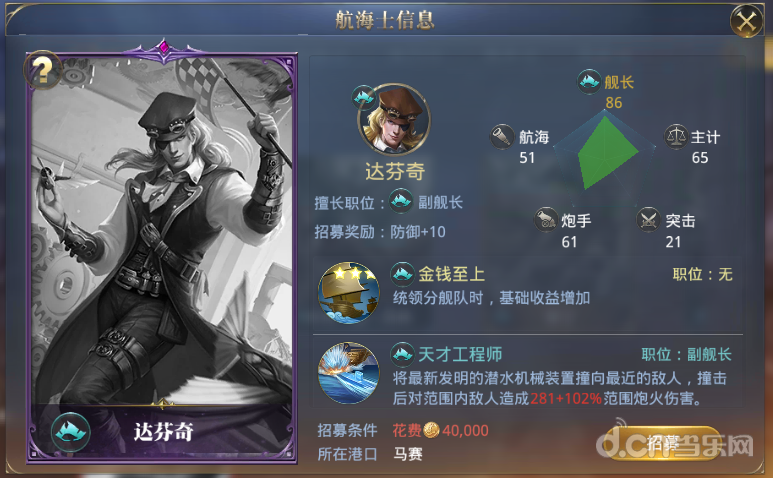Viewport: 773px width, 478px height.
Task: Click the 舰长 ship icon above radar chart
Action: pos(589,81)
